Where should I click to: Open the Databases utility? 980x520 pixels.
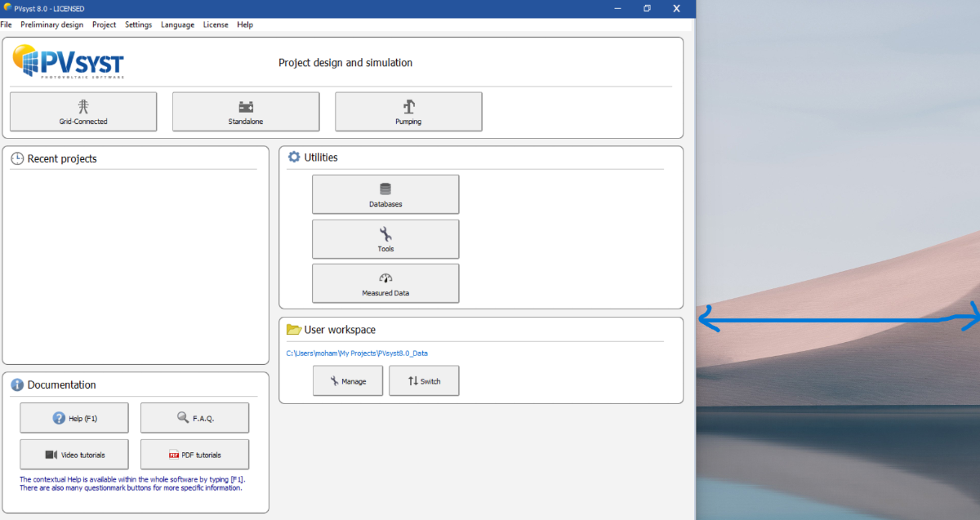click(x=385, y=194)
